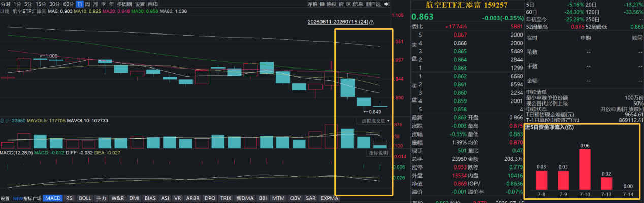Click the 7-13 net inflow bar
The width and height of the screenshot is (644, 203).
(606, 183)
